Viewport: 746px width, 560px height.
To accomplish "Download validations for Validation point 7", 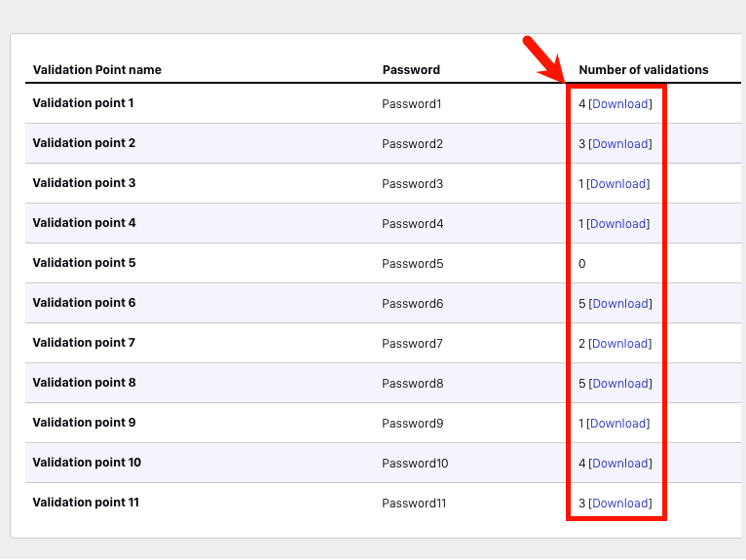I will 620,344.
